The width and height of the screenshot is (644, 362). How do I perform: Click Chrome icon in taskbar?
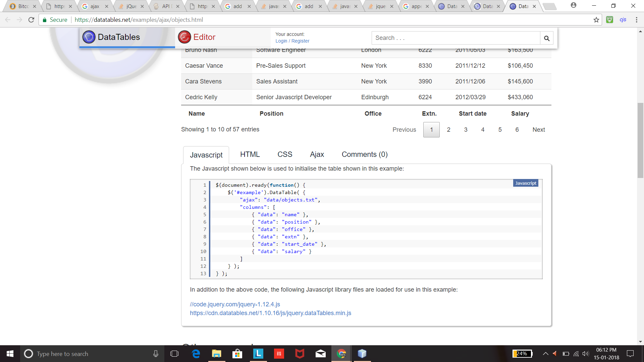point(341,354)
